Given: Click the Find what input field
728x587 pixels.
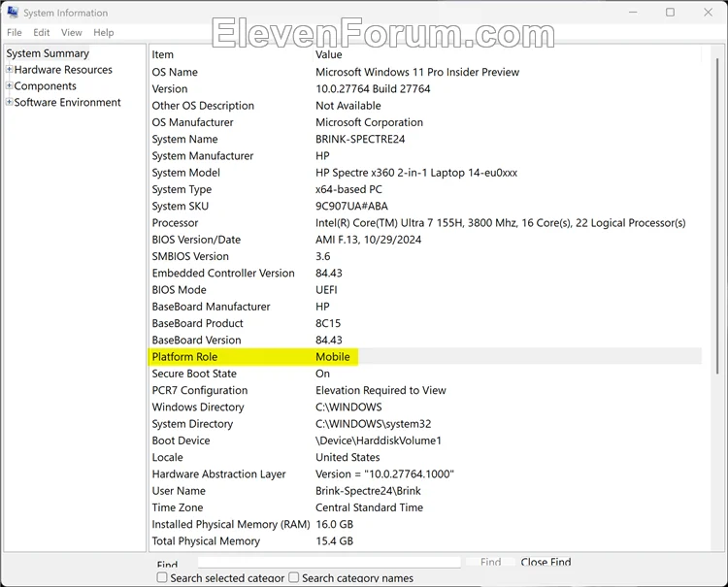Looking at the screenshot, I should coord(329,562).
